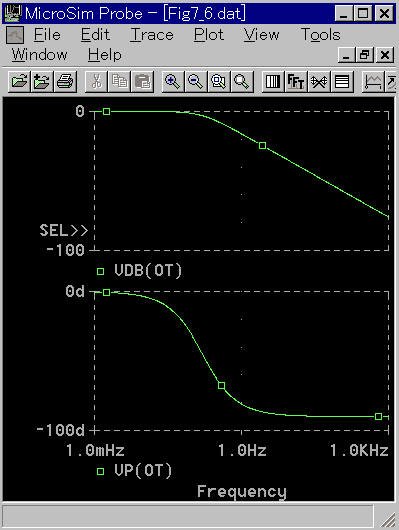Toggle the FFT Fourier button
This screenshot has height=530, width=399.
pos(296,81)
